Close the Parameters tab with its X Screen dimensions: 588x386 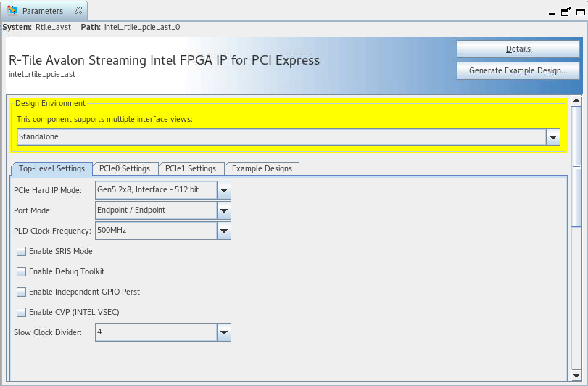[x=78, y=10]
